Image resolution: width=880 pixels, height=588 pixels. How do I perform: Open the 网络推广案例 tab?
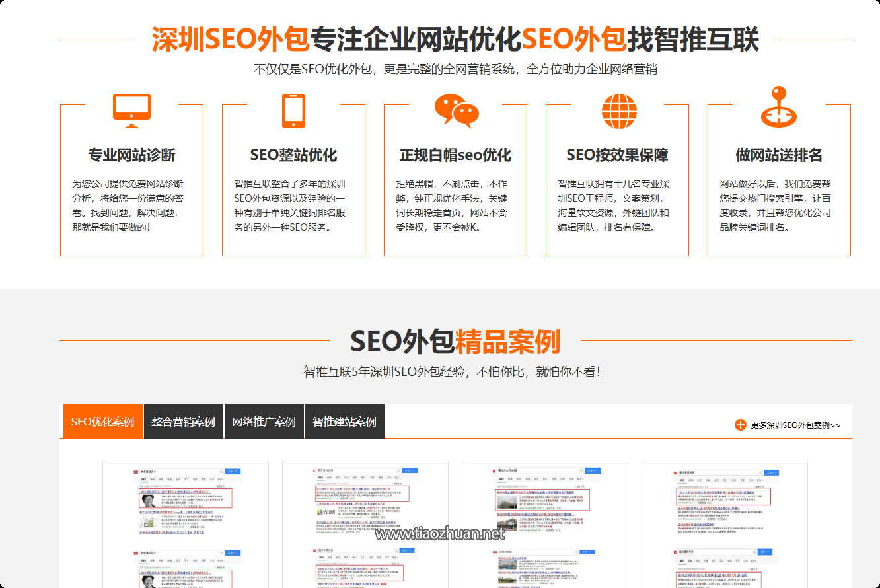(x=264, y=420)
